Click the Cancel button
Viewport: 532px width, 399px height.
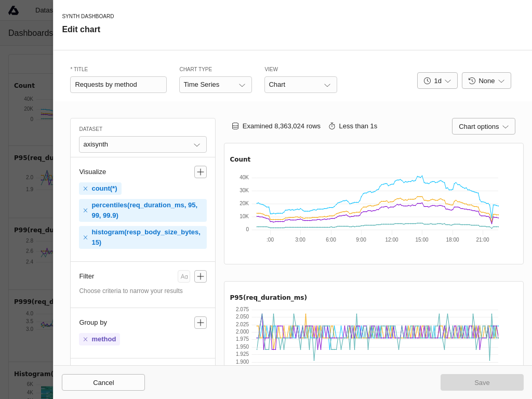pyautogui.click(x=103, y=382)
